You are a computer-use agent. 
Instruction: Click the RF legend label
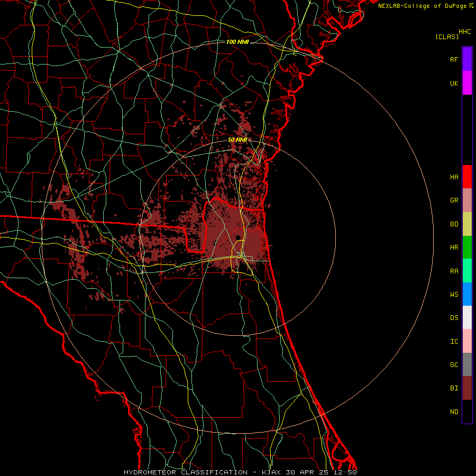[454, 59]
